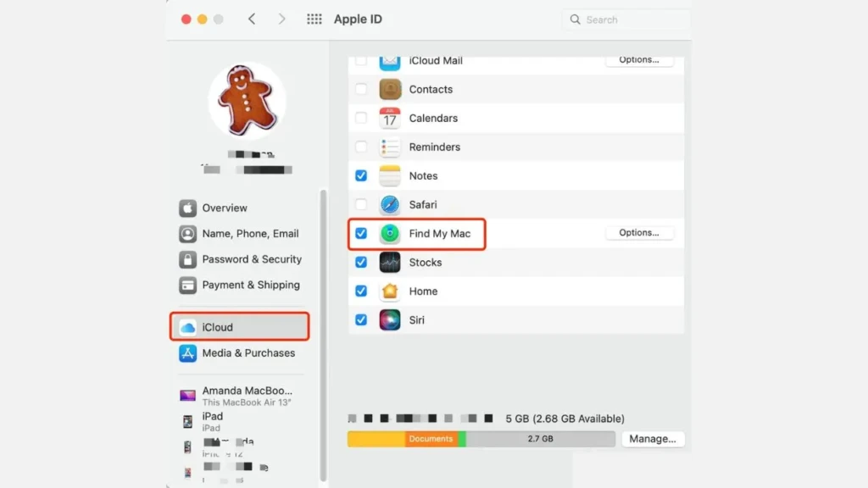868x488 pixels.
Task: Open the Contacts app icon in iCloud list
Action: click(x=389, y=89)
